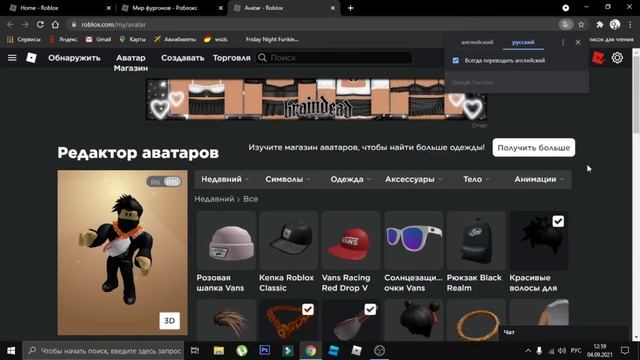This screenshot has height=360, width=640.
Task: Open Аватар Магазин in navigation
Action: pyautogui.click(x=131, y=63)
